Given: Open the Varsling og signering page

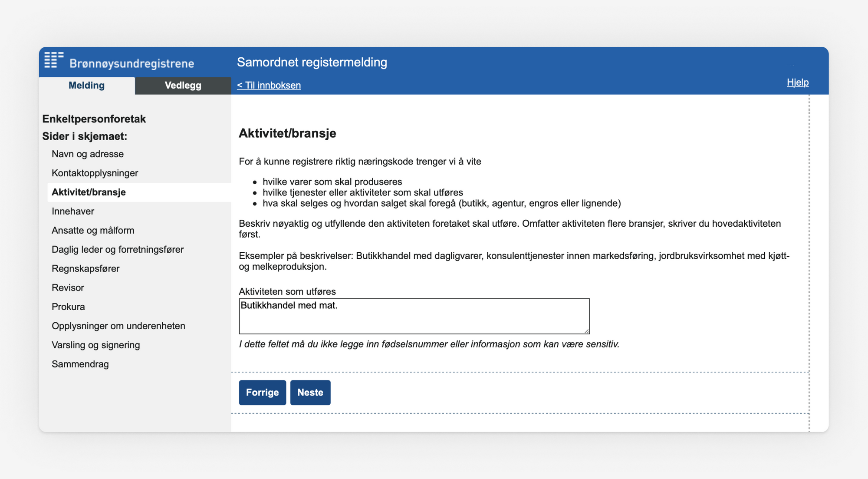Looking at the screenshot, I should coord(96,345).
